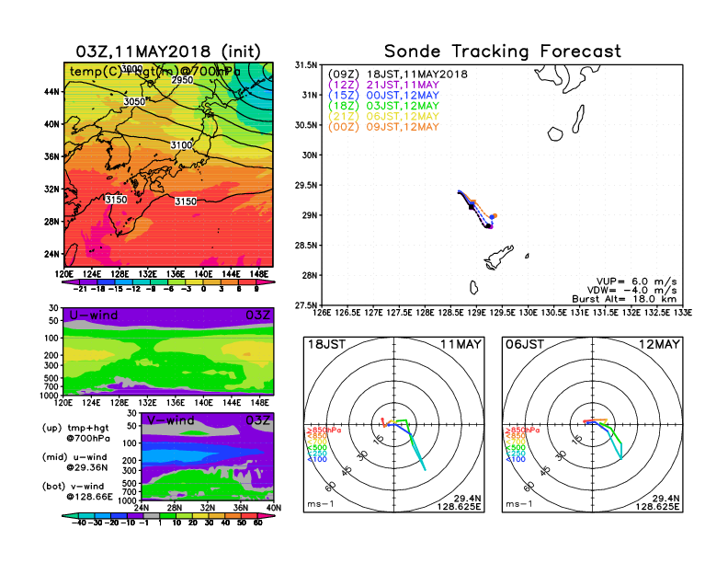Click the "18JST" hodograph title
This screenshot has width=728, height=563.
coord(327,345)
